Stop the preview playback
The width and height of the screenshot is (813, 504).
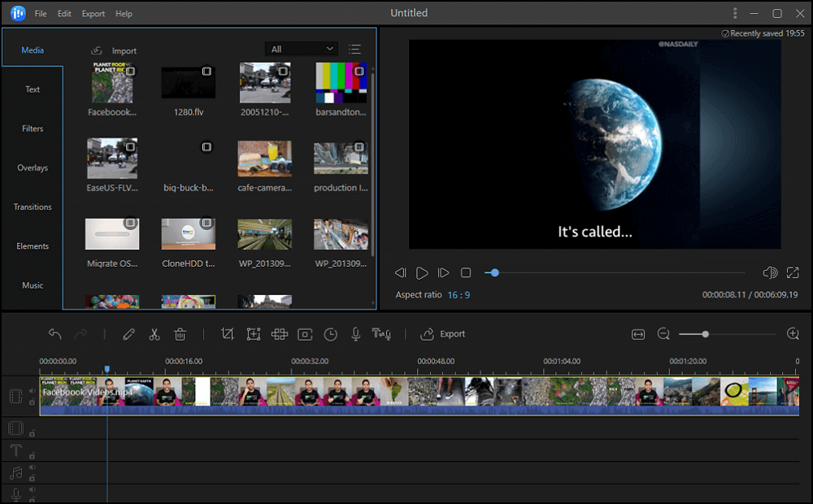(466, 273)
